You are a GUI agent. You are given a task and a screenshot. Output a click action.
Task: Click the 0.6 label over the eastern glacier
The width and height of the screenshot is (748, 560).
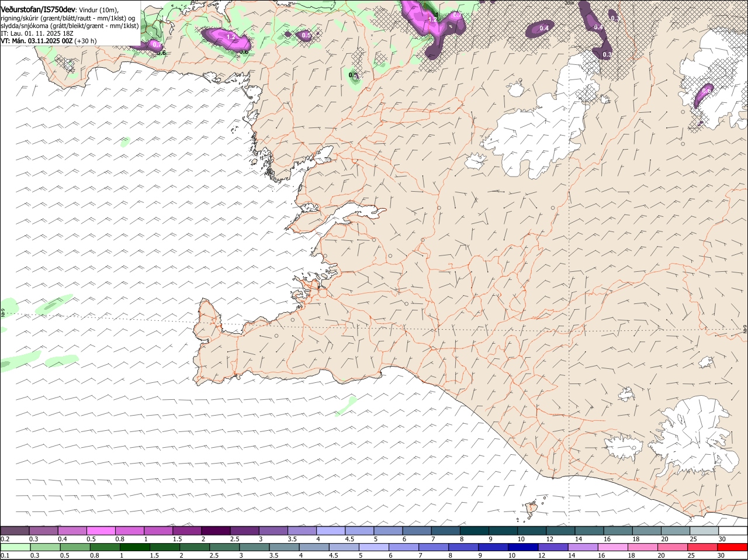(x=706, y=91)
